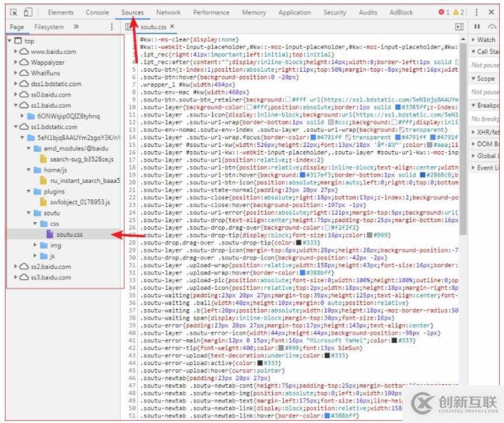Expand the www.baidu.com tree node
The image size is (504, 423).
point(16,52)
